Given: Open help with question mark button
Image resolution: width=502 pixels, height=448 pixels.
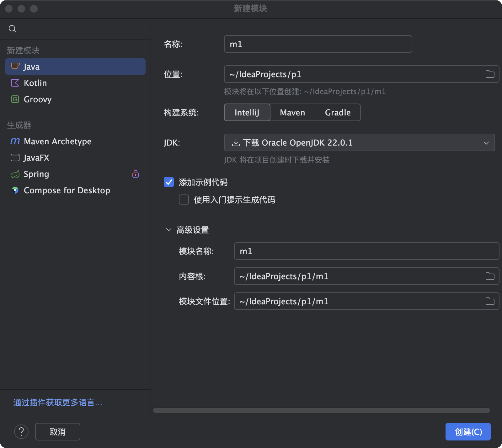Looking at the screenshot, I should coord(21,432).
